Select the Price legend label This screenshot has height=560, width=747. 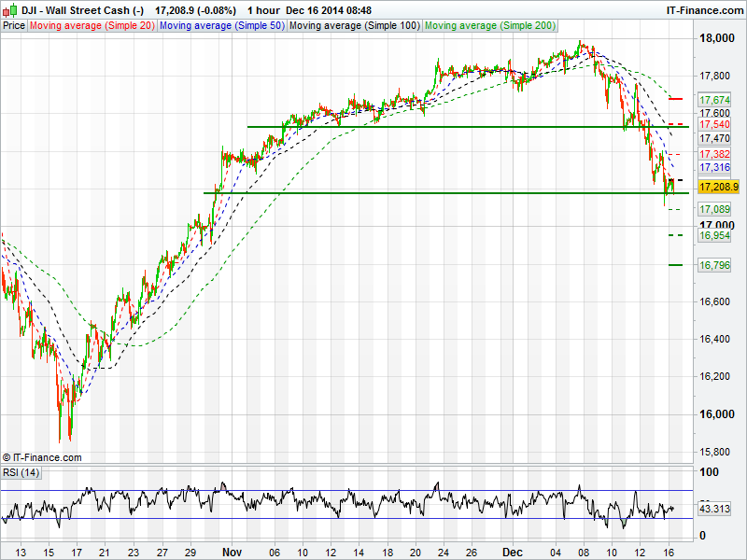(14, 25)
